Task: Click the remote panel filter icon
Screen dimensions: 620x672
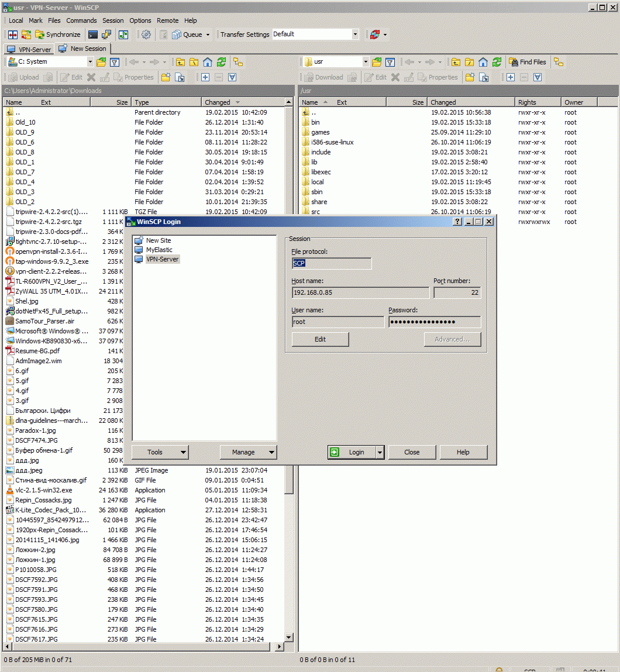Action: click(390, 62)
